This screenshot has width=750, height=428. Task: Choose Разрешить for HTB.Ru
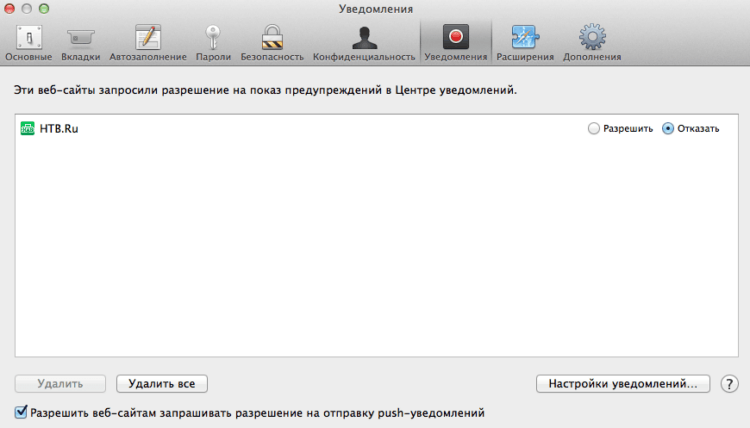(x=594, y=129)
